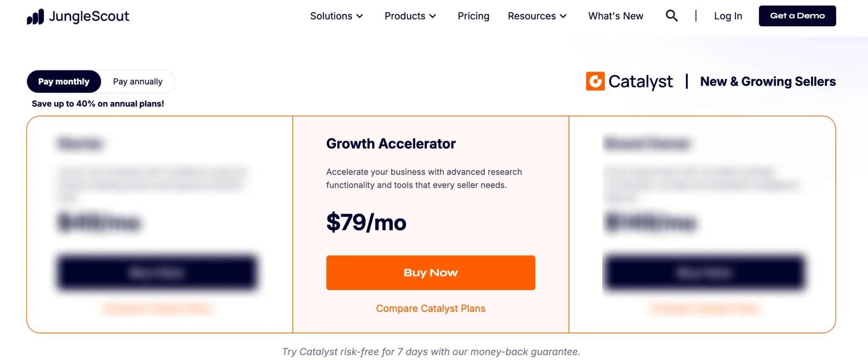Open the Resources dropdown
This screenshot has height=360, width=868.
coord(537,16)
